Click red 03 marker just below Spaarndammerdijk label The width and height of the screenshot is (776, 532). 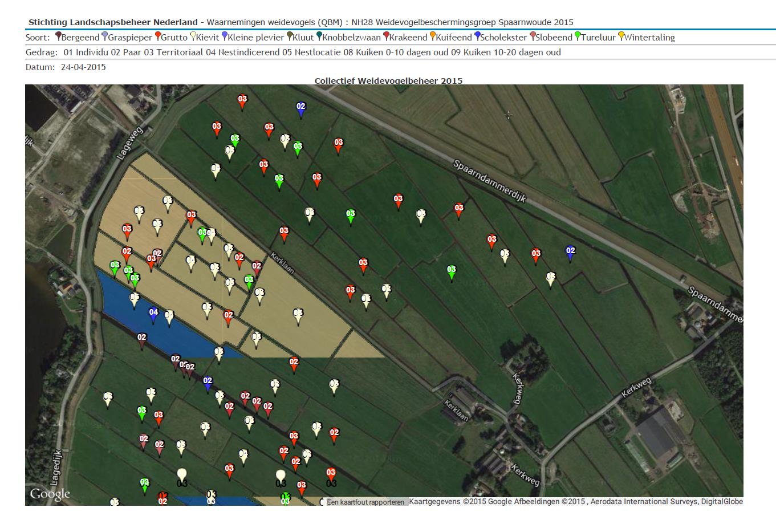point(459,212)
